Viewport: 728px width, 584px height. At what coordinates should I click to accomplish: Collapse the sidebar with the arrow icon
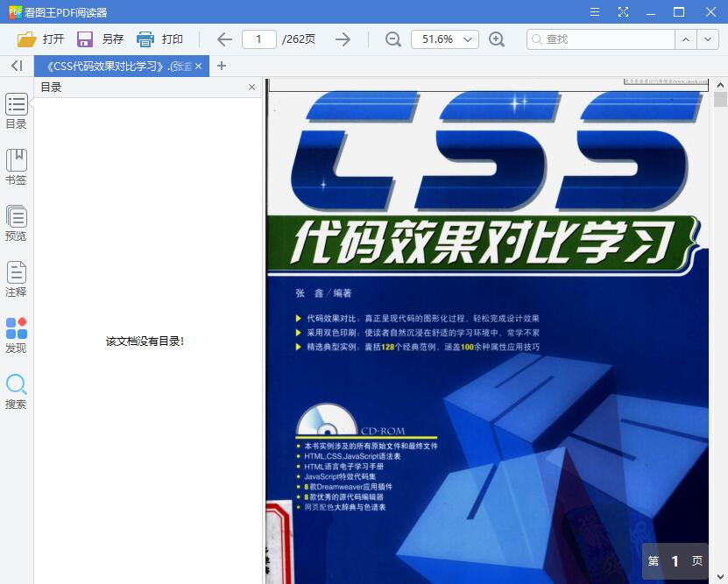tap(17, 66)
